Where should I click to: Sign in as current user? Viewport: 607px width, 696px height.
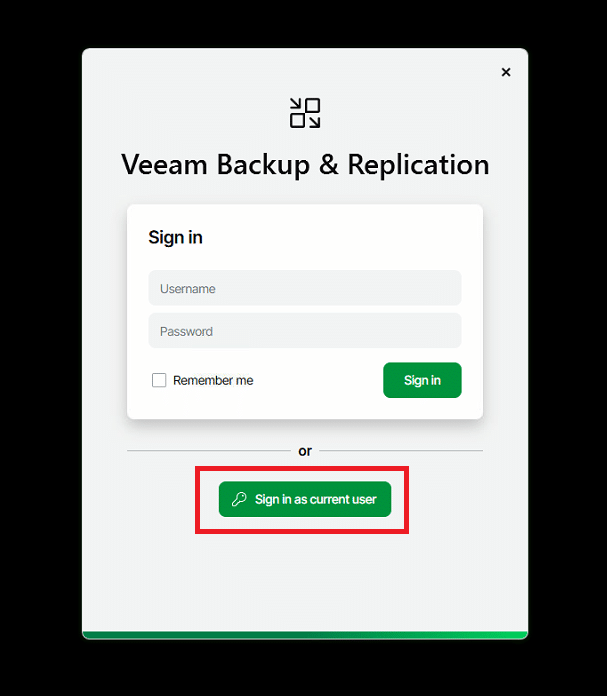point(305,499)
